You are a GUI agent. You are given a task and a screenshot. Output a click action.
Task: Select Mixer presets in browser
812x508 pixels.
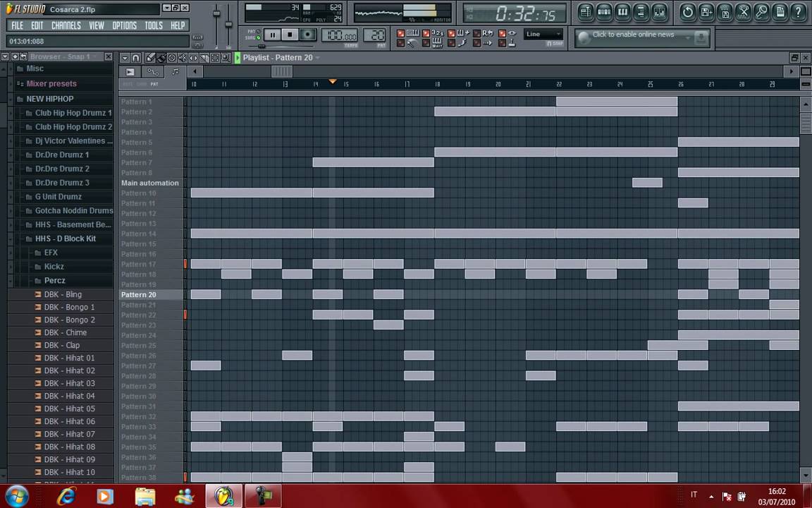tap(51, 83)
